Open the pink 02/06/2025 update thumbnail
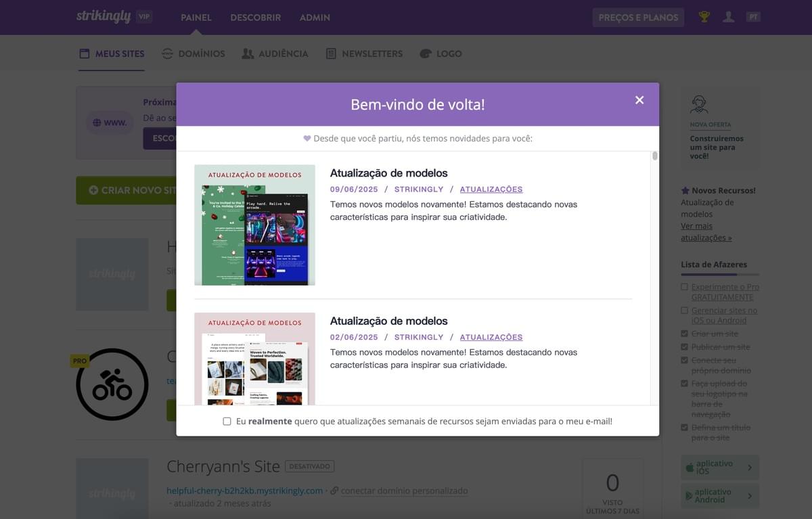The width and height of the screenshot is (812, 519). [254, 359]
